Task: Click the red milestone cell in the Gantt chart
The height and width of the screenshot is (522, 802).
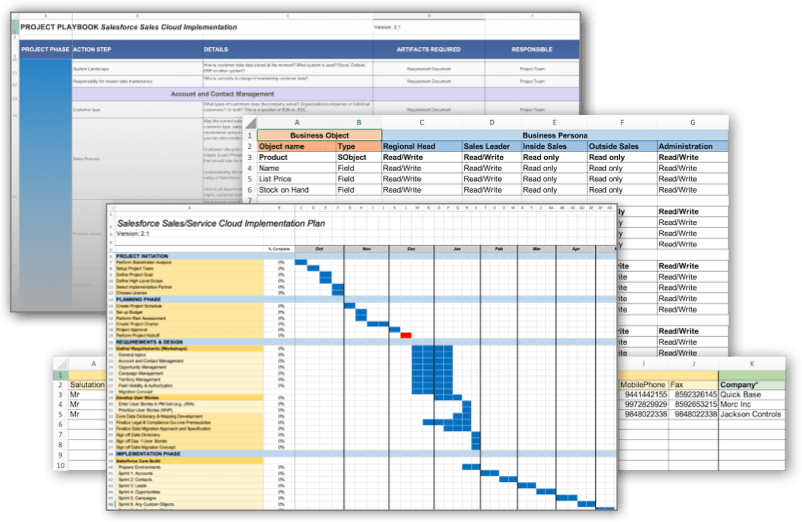Action: 406,335
